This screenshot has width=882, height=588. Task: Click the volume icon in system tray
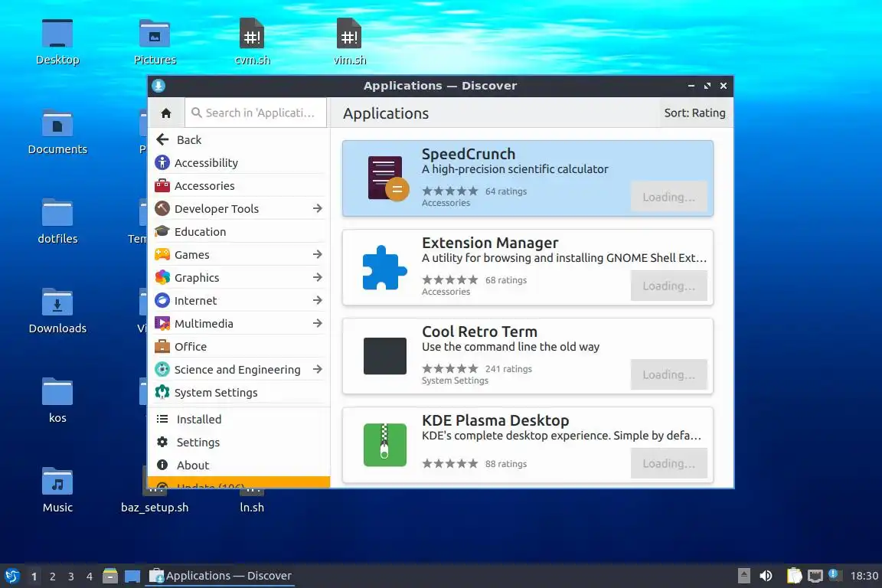coord(766,576)
